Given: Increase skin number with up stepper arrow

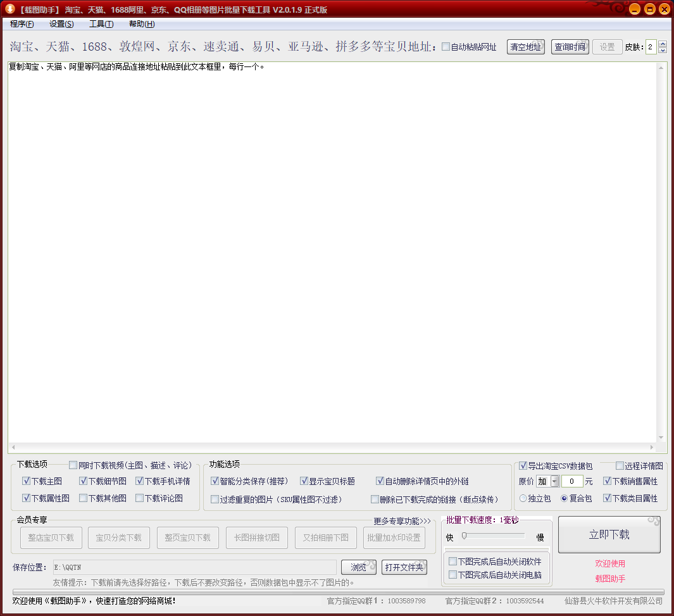Looking at the screenshot, I should [663, 44].
